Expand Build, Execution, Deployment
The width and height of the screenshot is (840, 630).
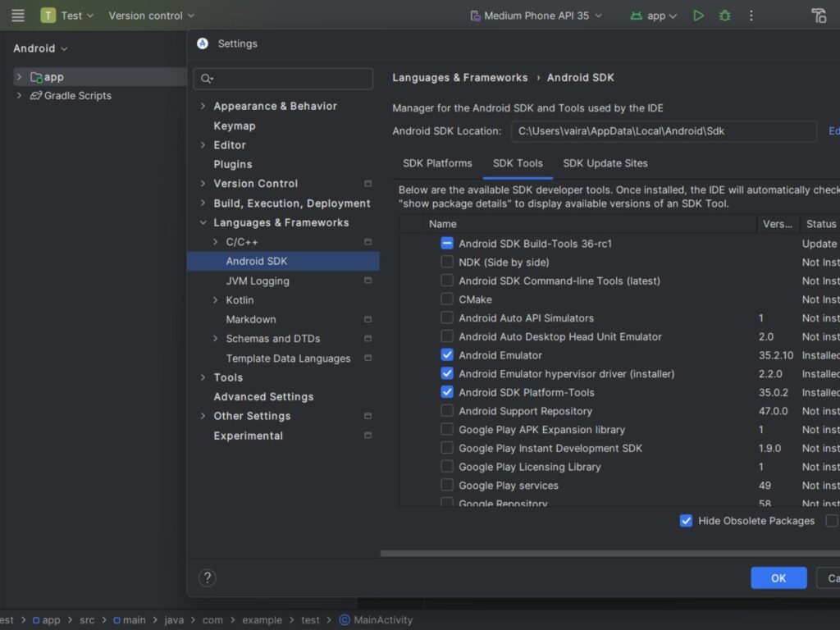[203, 203]
